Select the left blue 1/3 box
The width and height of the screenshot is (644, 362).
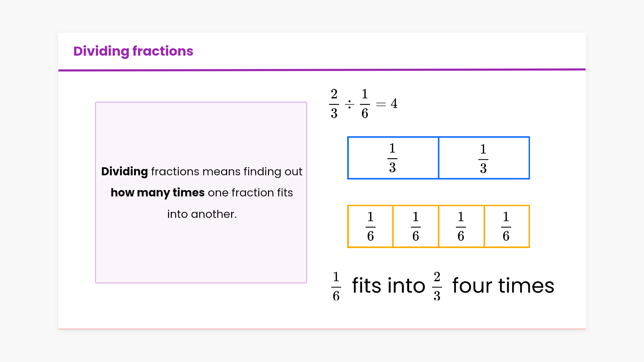point(393,158)
